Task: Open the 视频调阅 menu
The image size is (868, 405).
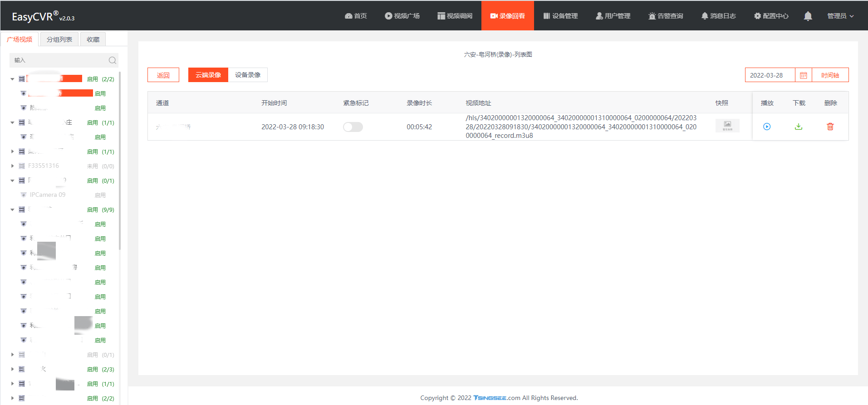Action: [455, 16]
